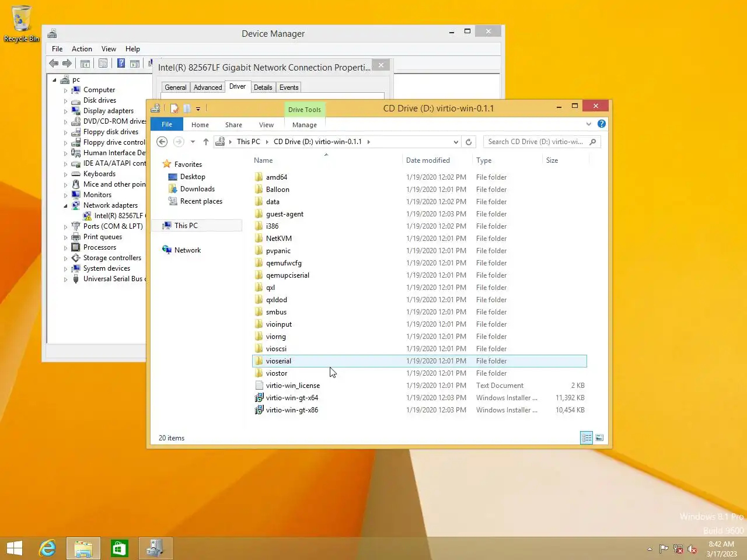Click in the Search CD Drive field

[x=536, y=142]
